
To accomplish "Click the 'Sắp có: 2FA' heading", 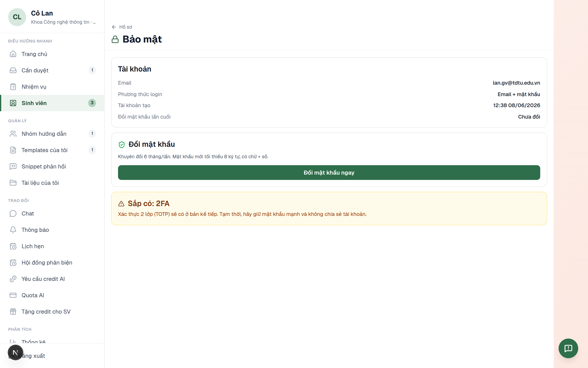I will [148, 203].
